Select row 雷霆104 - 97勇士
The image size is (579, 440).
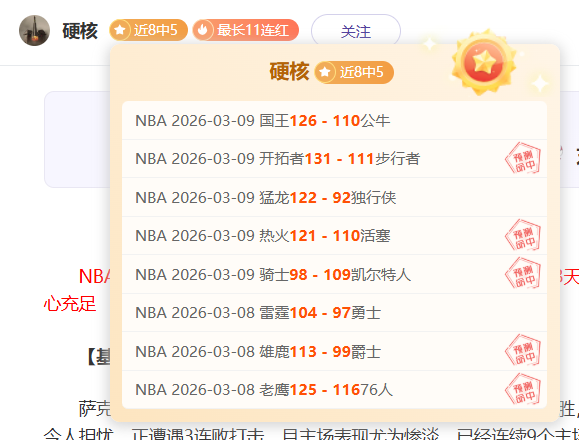[x=335, y=313]
